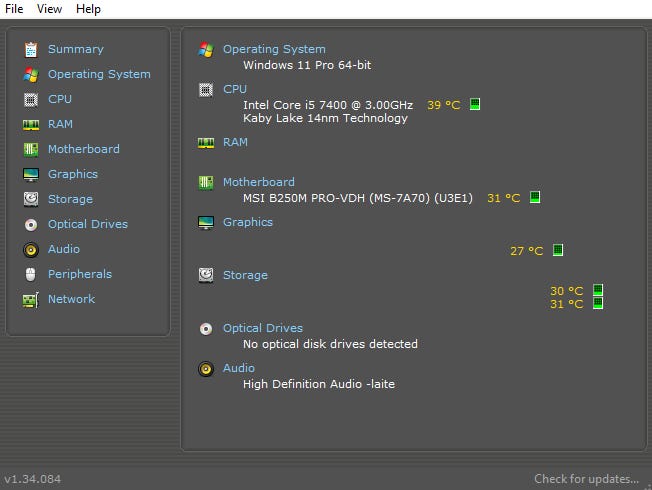Click the Graphics monitor icon in summary panel
This screenshot has width=652, height=490.
click(x=206, y=223)
